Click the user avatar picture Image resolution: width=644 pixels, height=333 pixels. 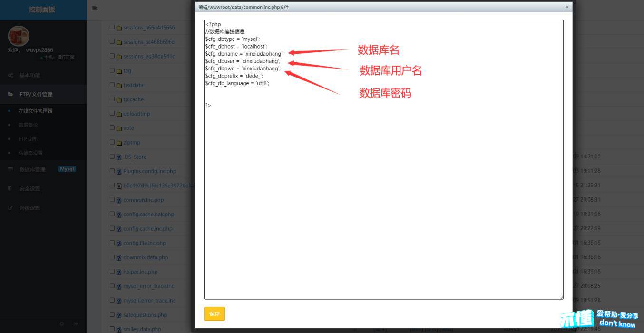click(x=19, y=36)
